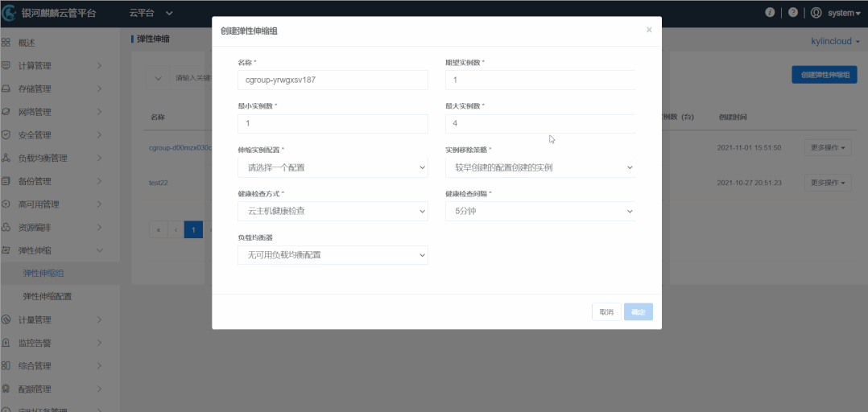Click the 存储管理 storage icon in sidebar
This screenshot has height=412, width=868.
[x=6, y=89]
